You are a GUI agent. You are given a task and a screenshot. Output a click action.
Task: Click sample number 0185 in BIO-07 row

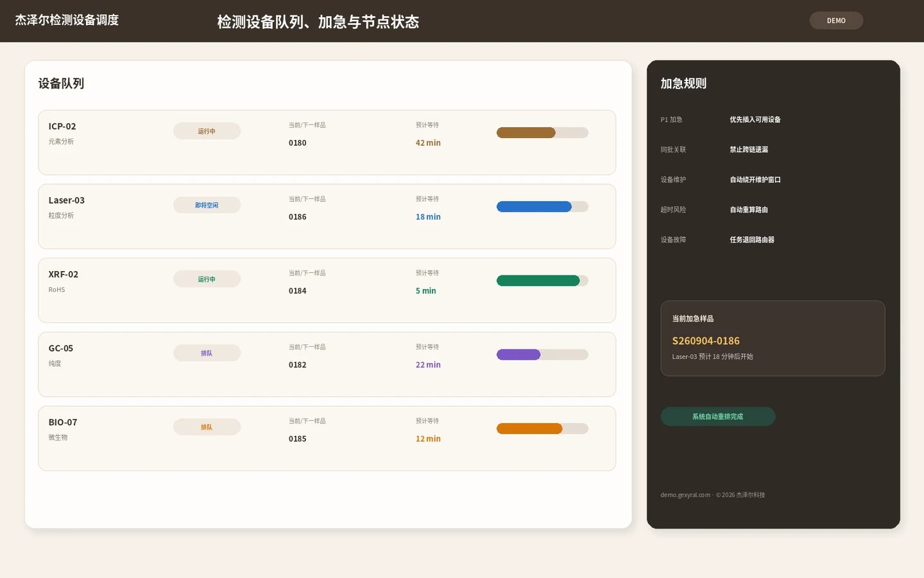(298, 439)
